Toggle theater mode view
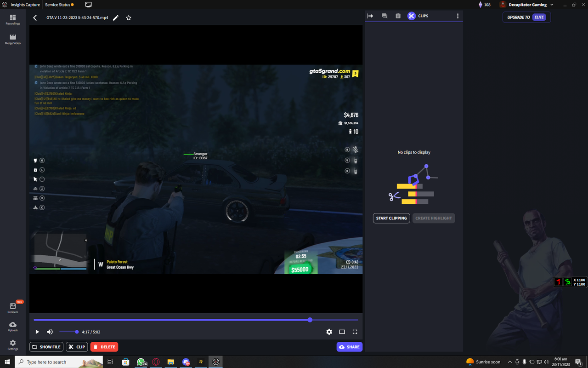 click(342, 332)
